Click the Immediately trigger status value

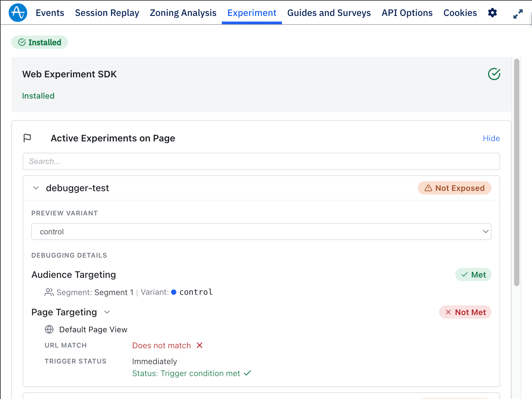coord(154,361)
